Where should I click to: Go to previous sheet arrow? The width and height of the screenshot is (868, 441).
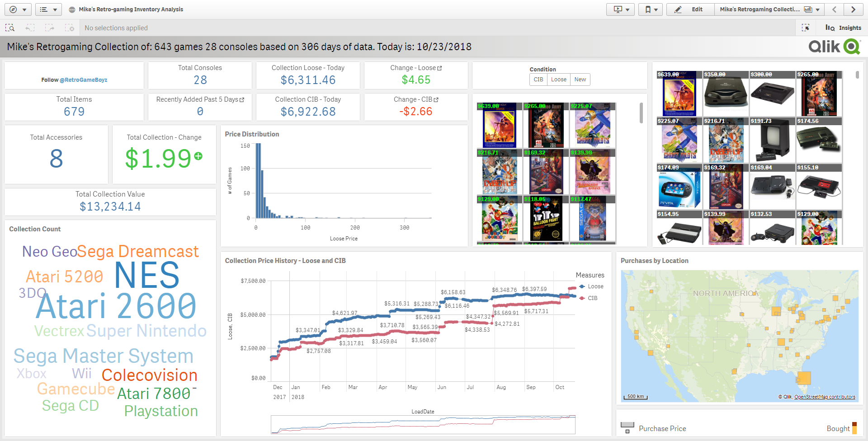[834, 9]
